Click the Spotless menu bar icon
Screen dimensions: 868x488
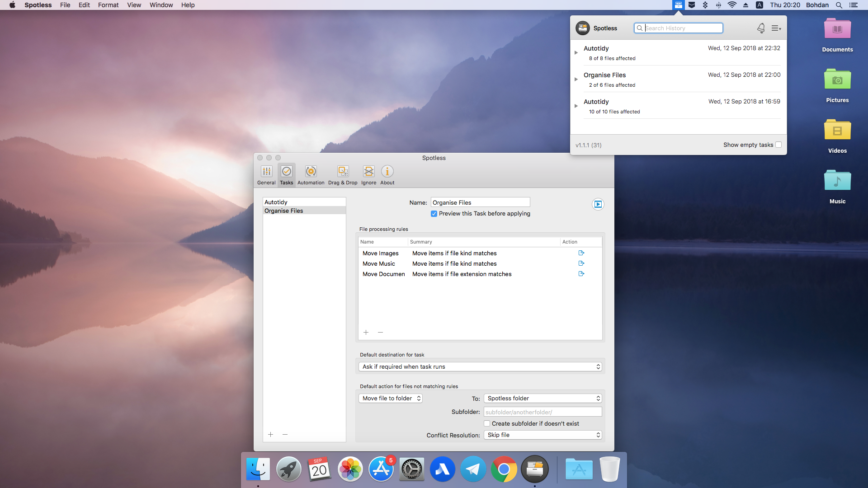click(678, 5)
